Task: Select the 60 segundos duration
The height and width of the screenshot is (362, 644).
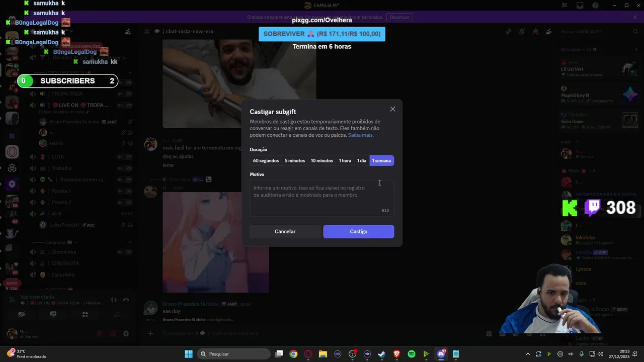Action: click(x=266, y=161)
